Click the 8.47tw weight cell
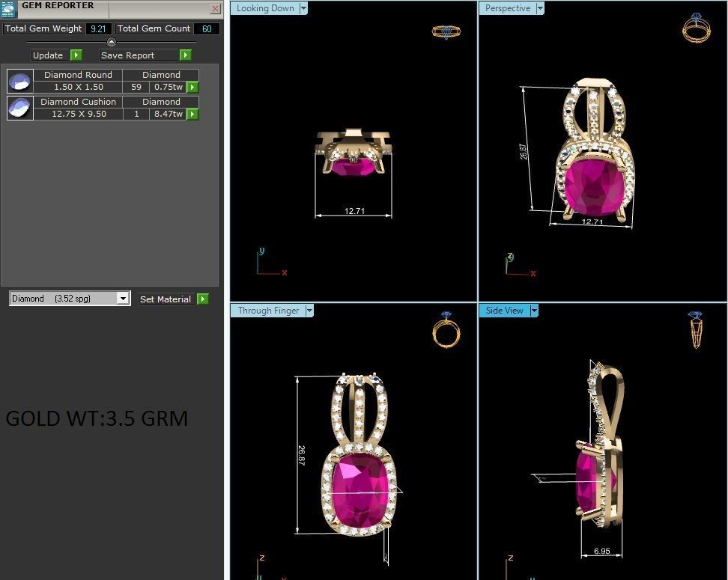Viewport: 728px width, 580px height. (x=168, y=115)
